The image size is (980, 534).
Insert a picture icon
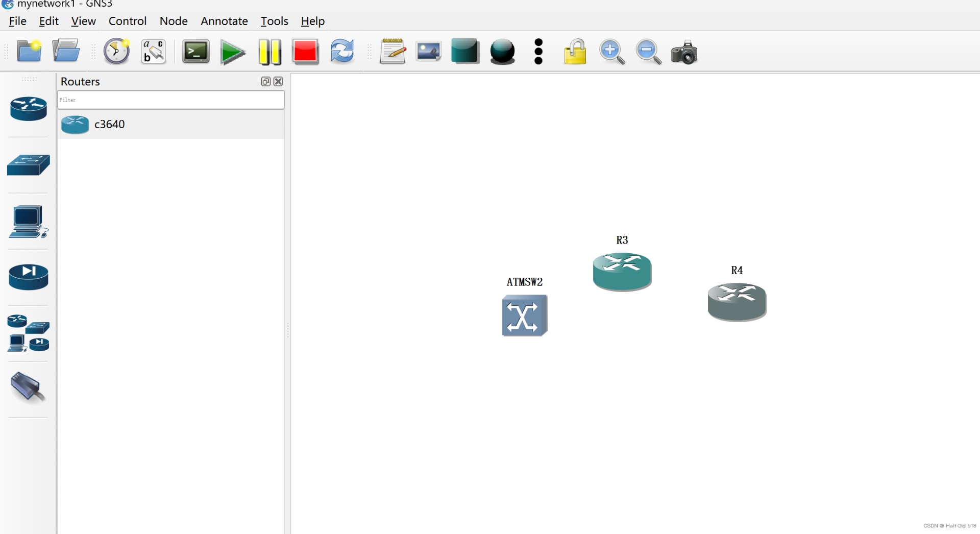point(429,52)
